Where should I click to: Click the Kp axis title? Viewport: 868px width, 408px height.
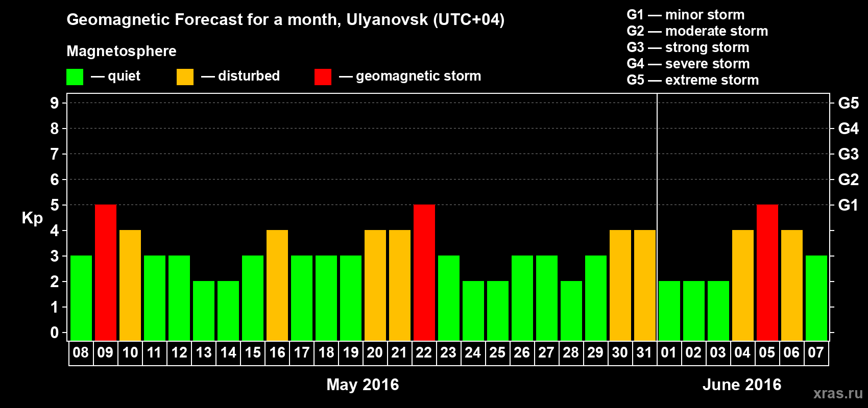[x=32, y=218]
